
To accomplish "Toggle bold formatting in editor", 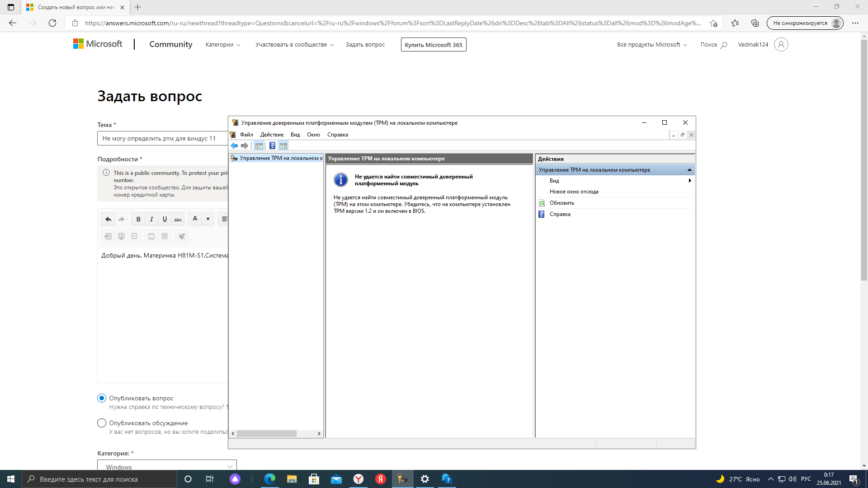I will [138, 219].
